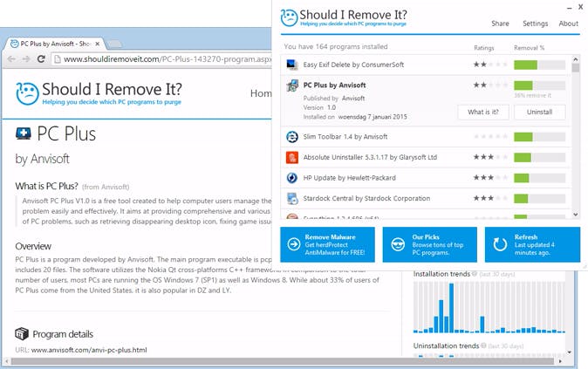Click the browser address bar URL

pyautogui.click(x=168, y=59)
